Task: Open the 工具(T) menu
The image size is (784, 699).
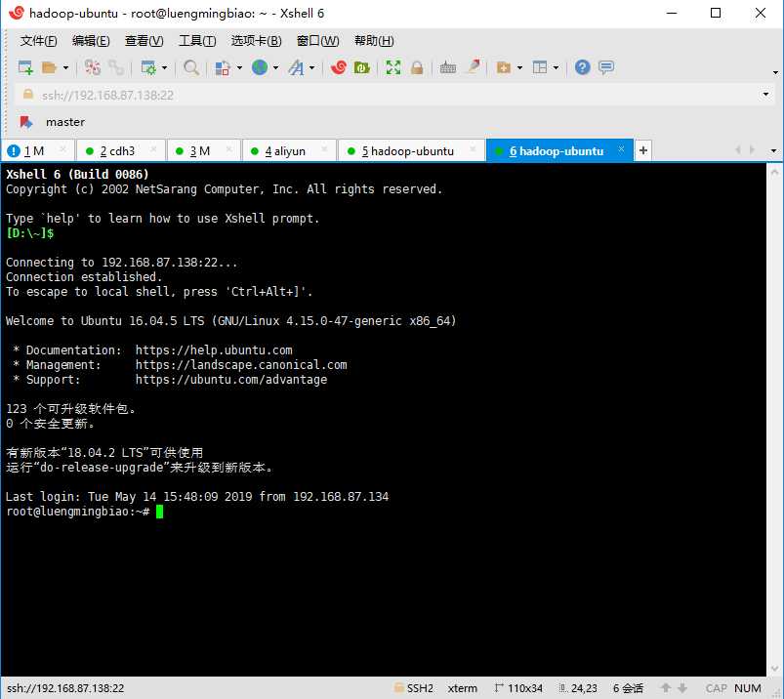Action: 197,40
